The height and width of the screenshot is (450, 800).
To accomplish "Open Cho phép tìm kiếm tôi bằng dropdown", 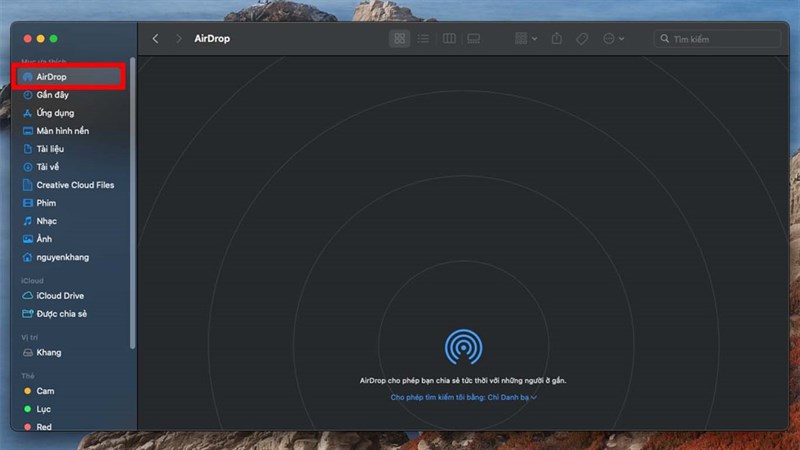I will click(463, 397).
